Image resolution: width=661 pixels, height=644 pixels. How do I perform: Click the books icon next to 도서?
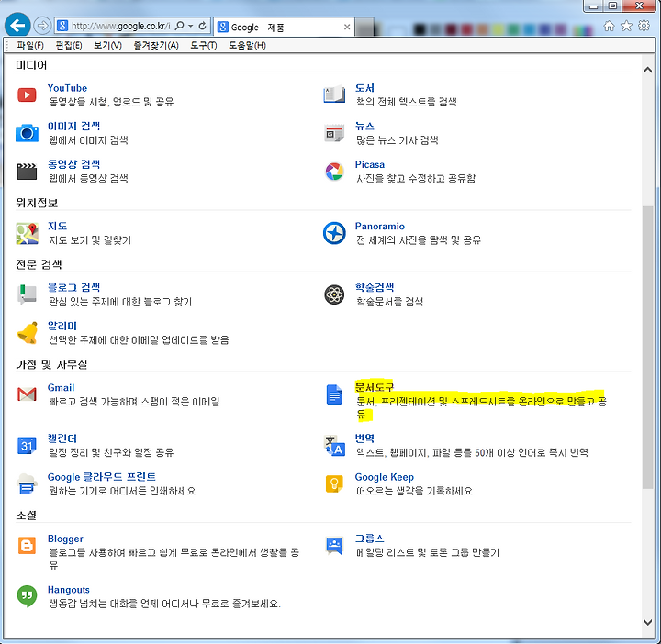(x=334, y=94)
